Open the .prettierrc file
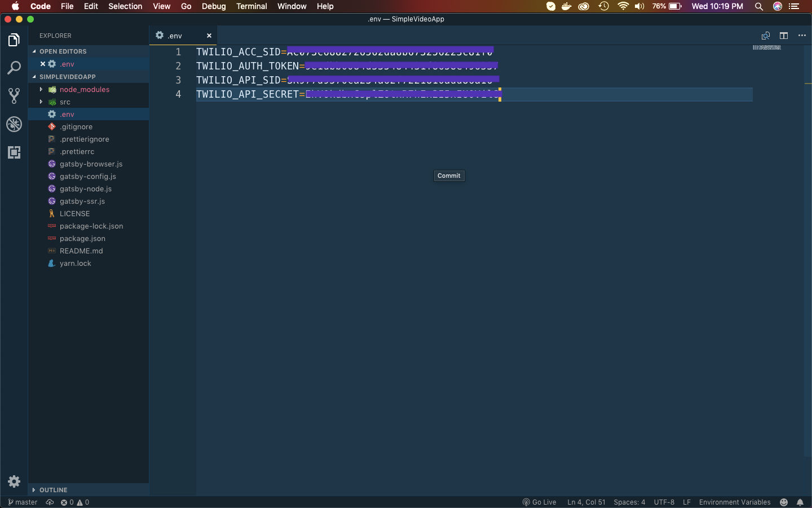The image size is (812, 508). point(89,151)
